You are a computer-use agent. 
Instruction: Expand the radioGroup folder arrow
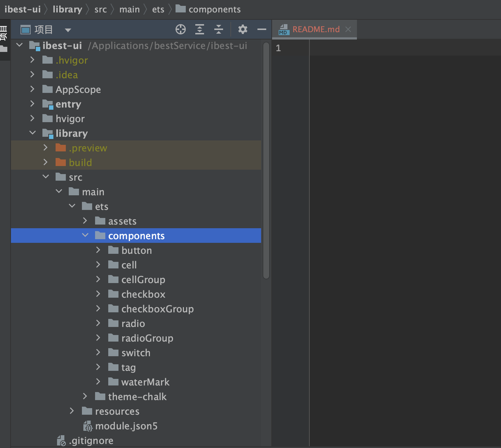point(98,338)
